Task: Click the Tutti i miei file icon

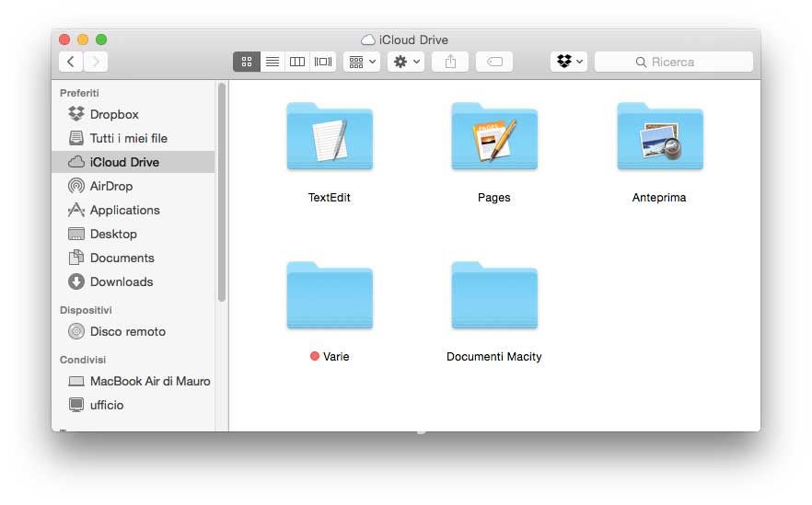Action: 76,138
